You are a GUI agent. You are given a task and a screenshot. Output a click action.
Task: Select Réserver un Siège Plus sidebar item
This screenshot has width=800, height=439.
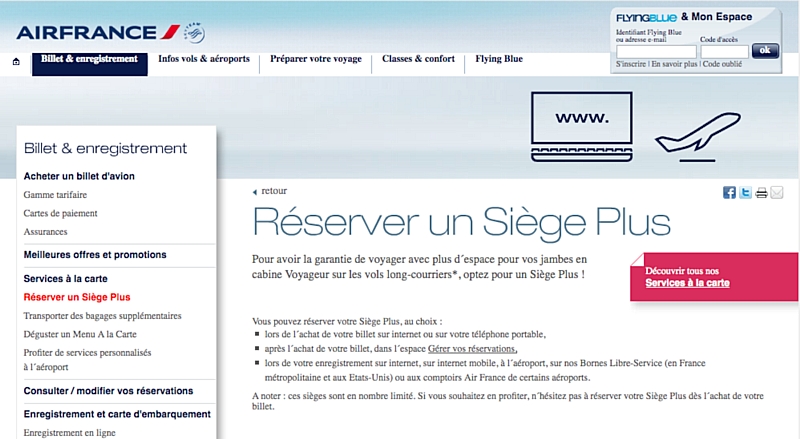pos(77,297)
